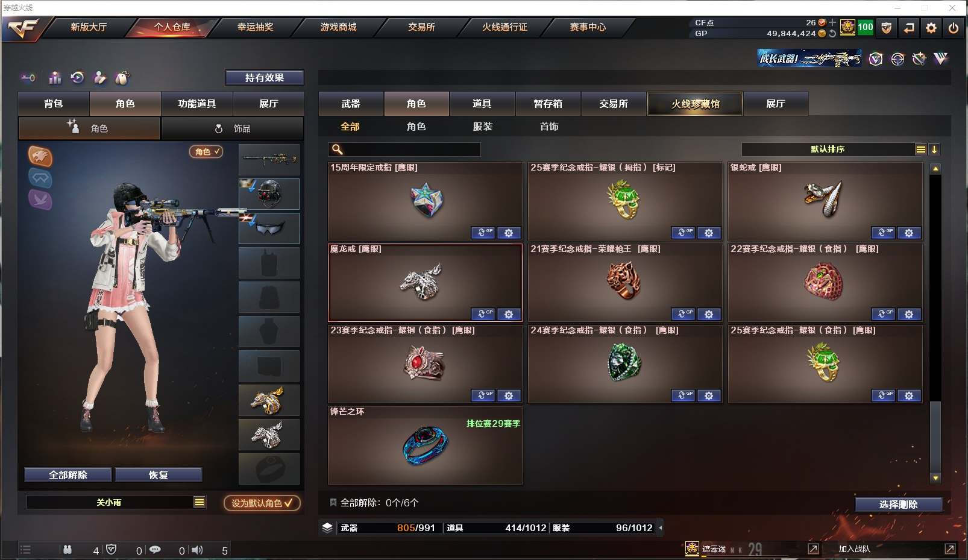The width and height of the screenshot is (968, 560).
Task: Click GP renew icon on 魔龙戒 item
Action: [x=483, y=314]
